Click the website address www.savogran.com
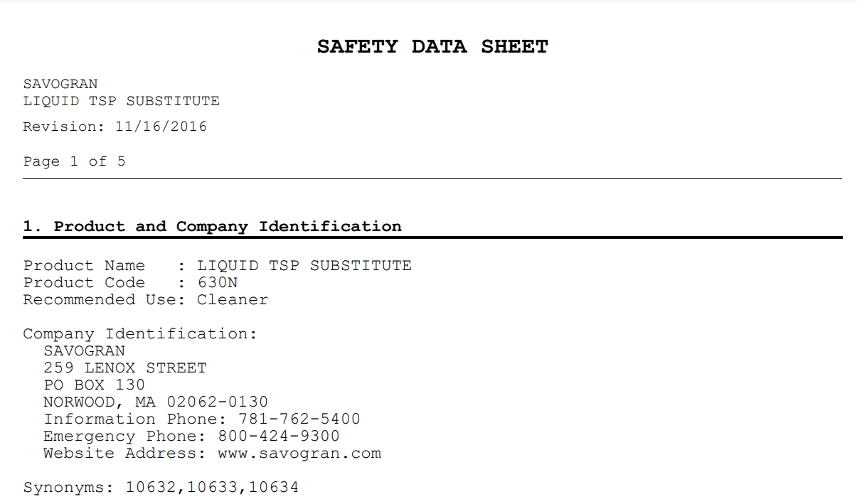 point(299,454)
